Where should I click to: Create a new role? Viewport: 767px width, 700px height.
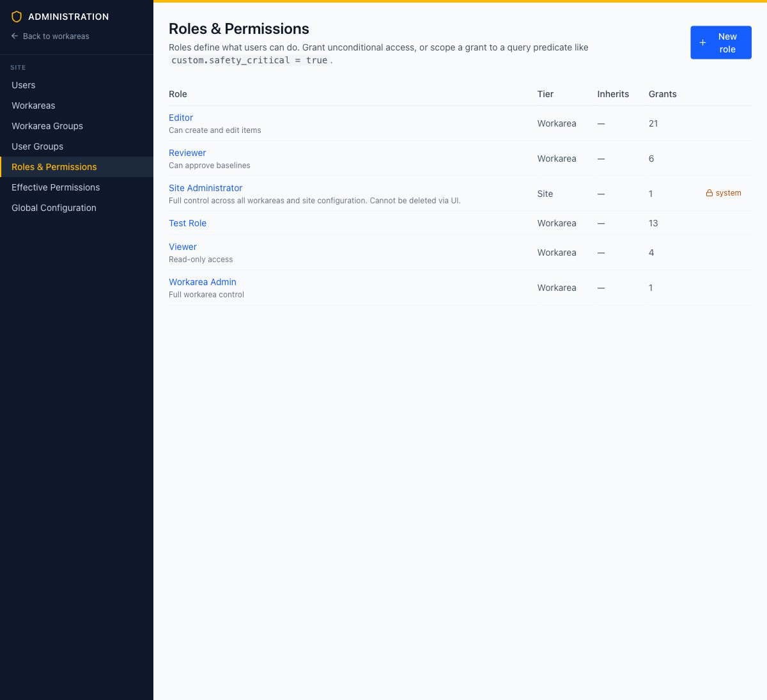tap(721, 43)
